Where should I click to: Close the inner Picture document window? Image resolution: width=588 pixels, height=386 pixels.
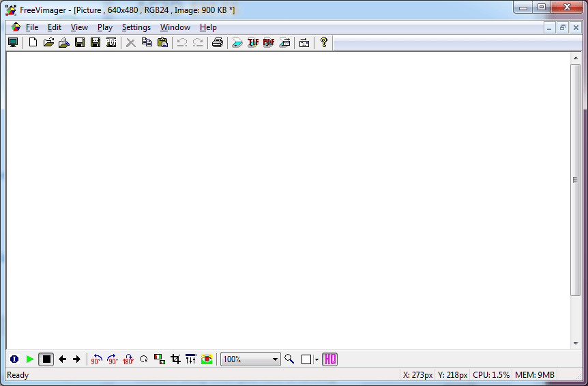point(576,28)
